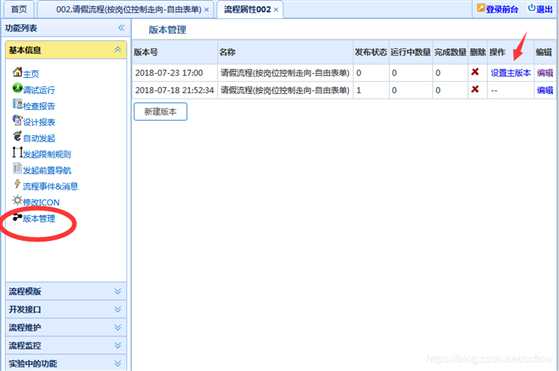Viewport: 559px width, 371px height.
Task: Collapse the 基本信息 section
Action: [117, 50]
